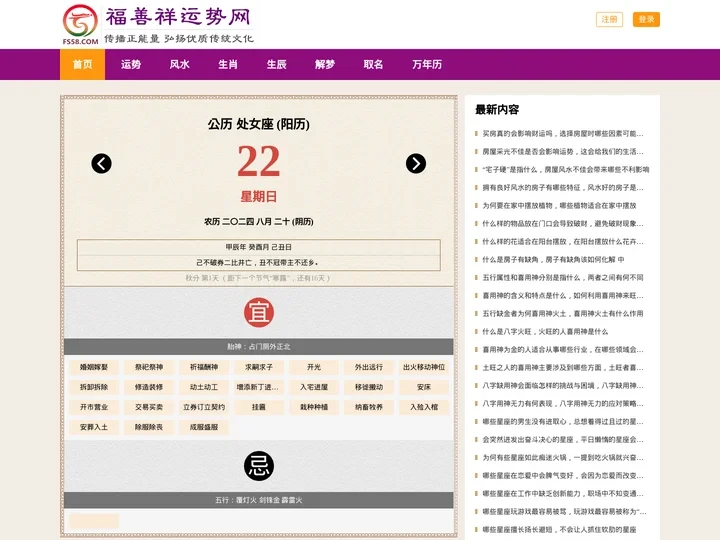This screenshot has width=720, height=540.
Task: Click the 拆卸拆除 tag
Action: pyautogui.click(x=94, y=387)
